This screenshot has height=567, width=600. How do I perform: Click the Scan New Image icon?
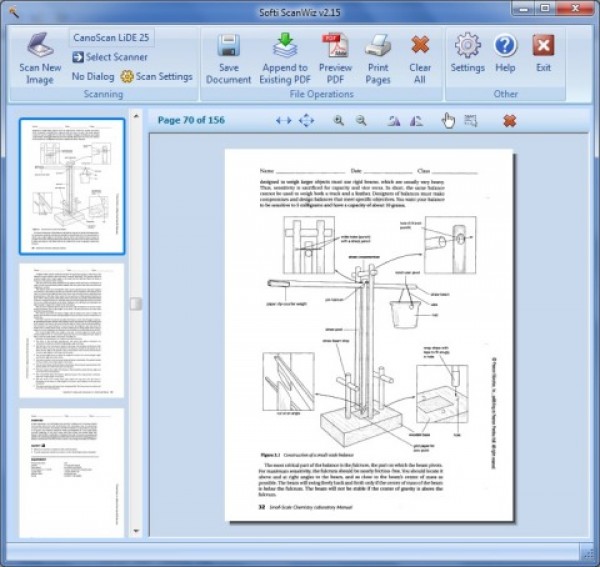click(x=40, y=44)
